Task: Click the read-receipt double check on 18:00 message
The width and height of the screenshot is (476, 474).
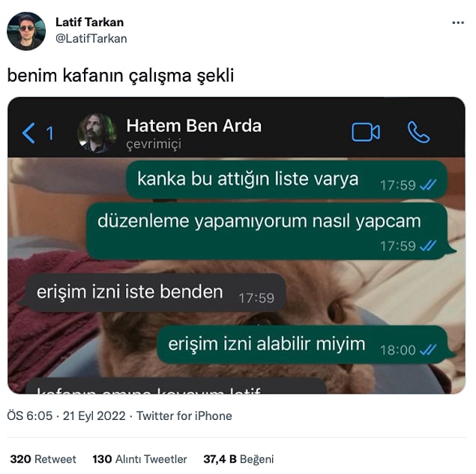Action: click(x=428, y=349)
